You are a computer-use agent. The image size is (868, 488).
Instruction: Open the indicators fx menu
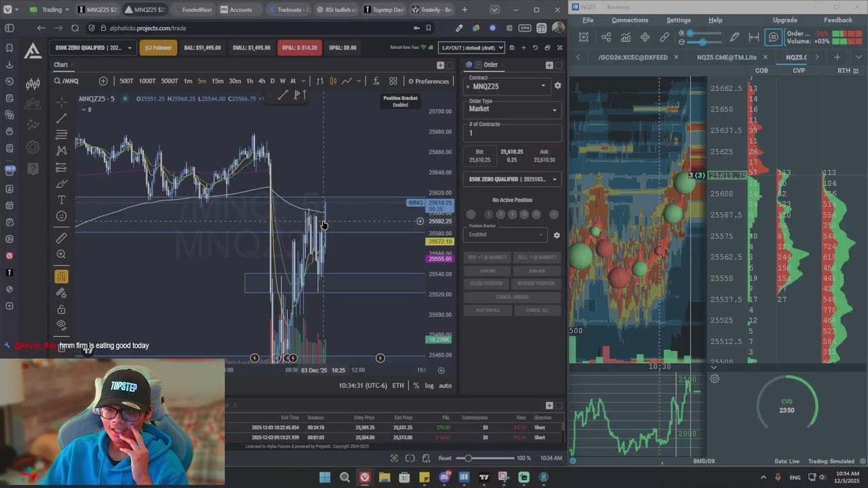376,81
